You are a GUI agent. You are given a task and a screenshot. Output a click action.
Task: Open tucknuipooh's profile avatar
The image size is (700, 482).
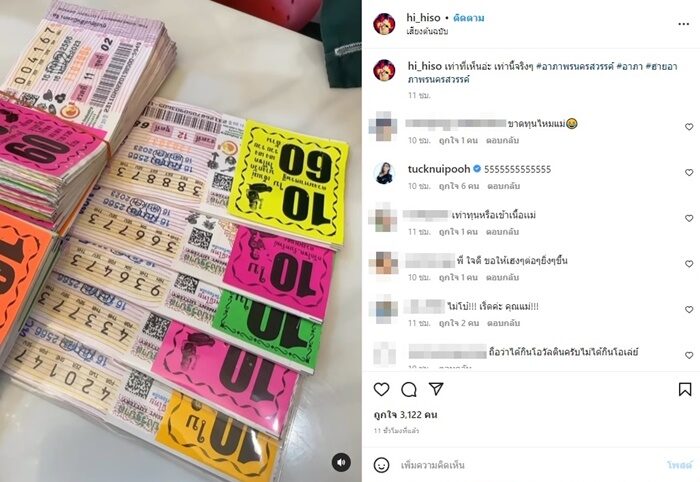tap(384, 173)
